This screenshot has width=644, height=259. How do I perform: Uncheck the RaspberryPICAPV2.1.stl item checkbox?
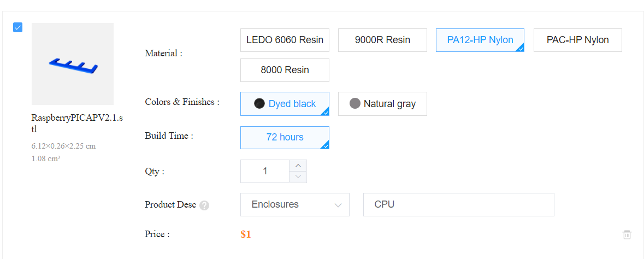(x=17, y=27)
